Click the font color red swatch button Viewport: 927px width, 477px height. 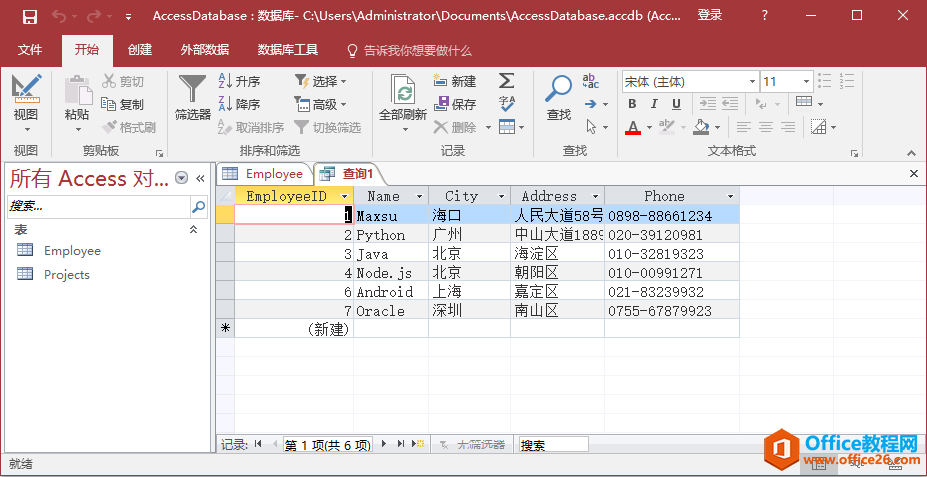pos(632,127)
